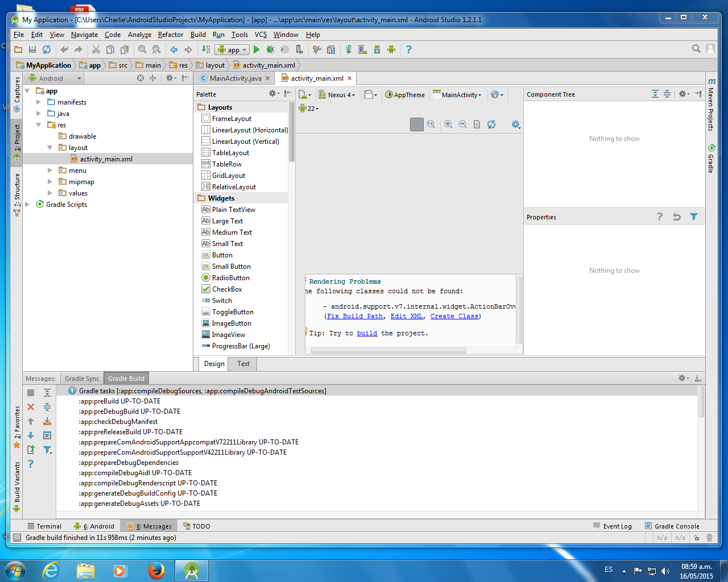Toggle the Terminal tool window
This screenshot has width=728, height=582.
pos(44,526)
